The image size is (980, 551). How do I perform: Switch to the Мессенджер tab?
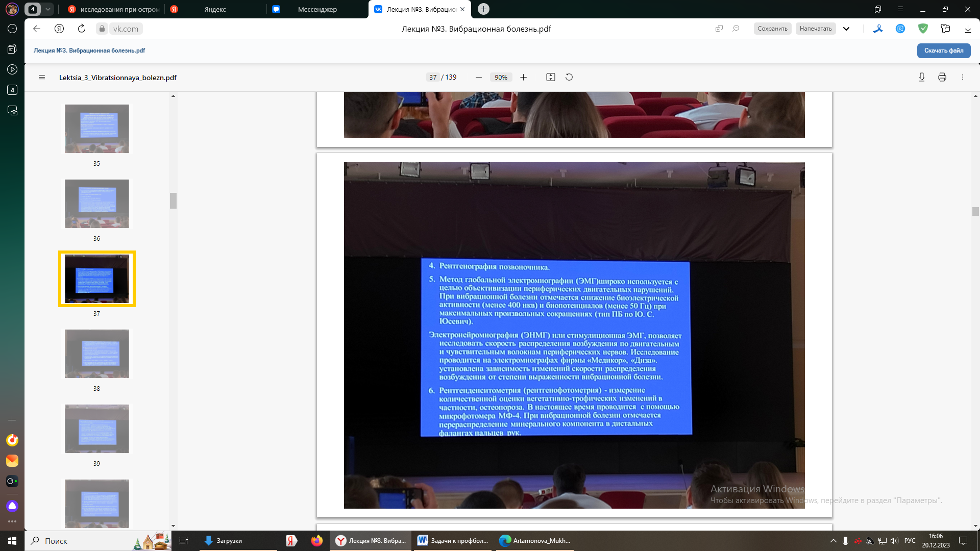317,9
